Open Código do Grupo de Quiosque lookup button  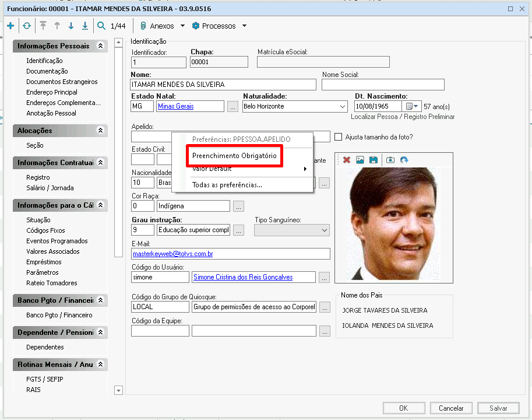click(x=325, y=307)
